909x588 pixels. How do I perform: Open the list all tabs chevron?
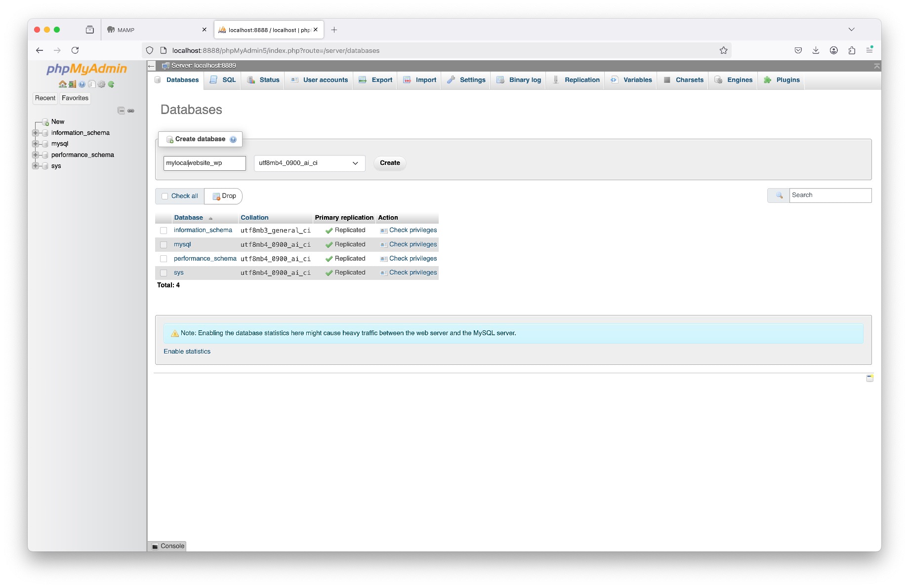(851, 30)
